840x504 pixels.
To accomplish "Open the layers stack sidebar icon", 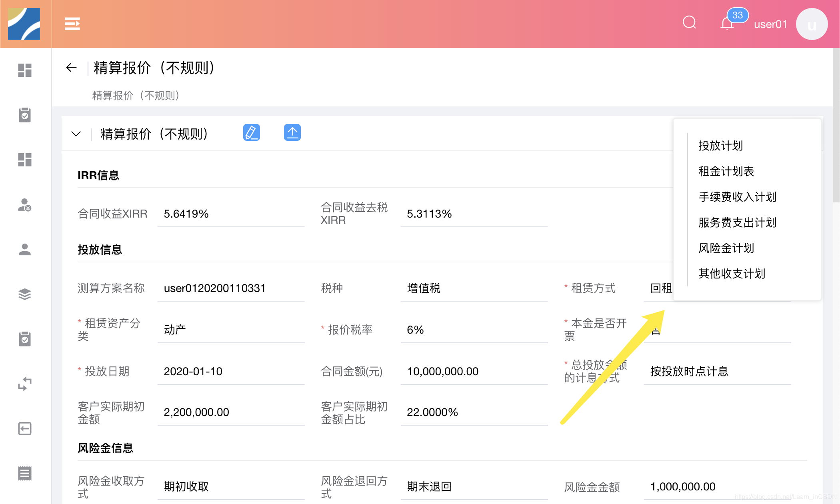I will (25, 294).
